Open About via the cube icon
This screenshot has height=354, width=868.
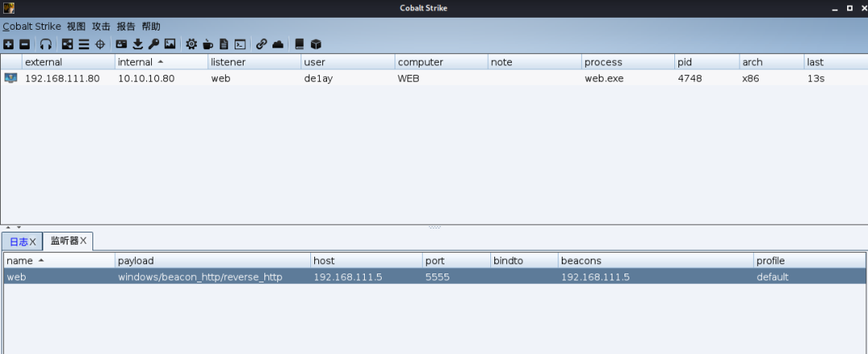pos(316,44)
